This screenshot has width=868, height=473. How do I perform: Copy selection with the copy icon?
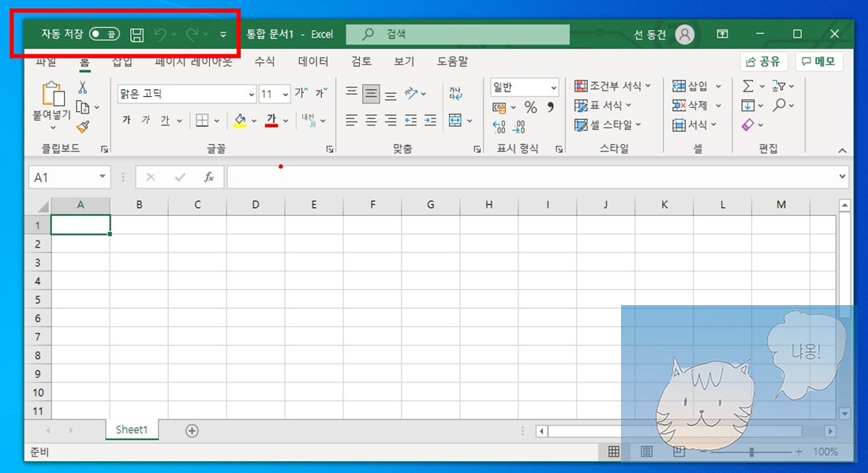83,106
